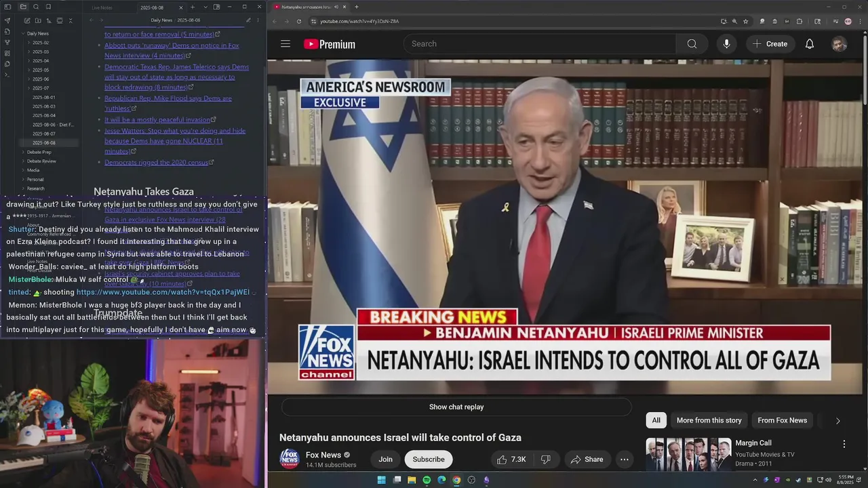Image resolution: width=868 pixels, height=488 pixels.
Task: Change sort order in Obsidian explorer
Action: (49, 21)
